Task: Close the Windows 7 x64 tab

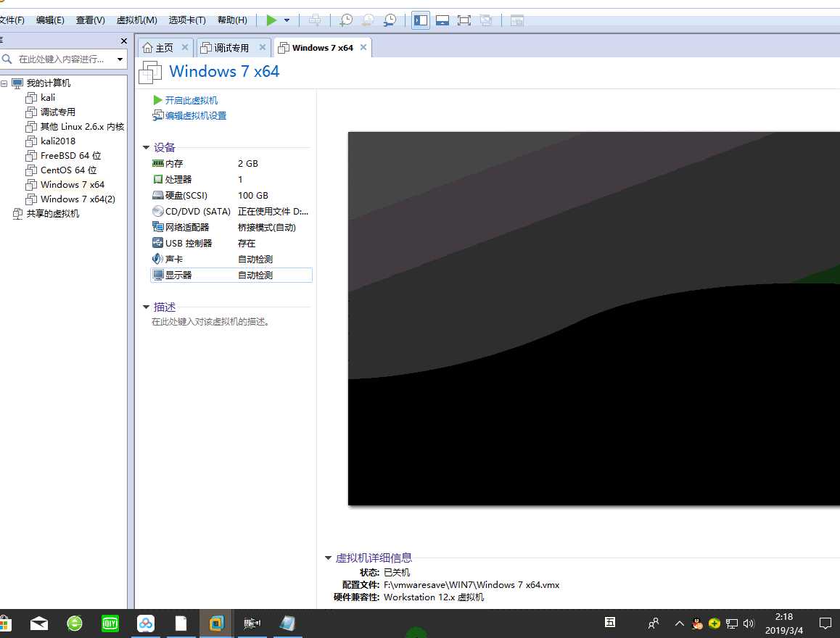Action: [x=363, y=47]
